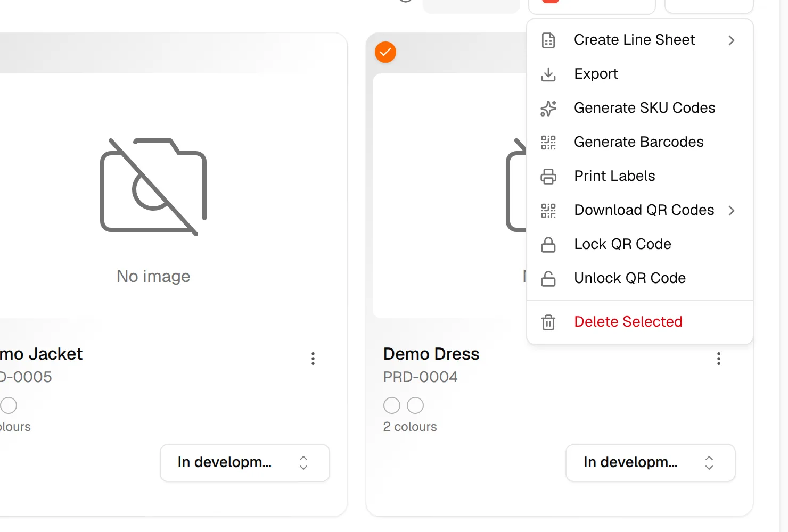Click the printer icon for Print Labels
The image size is (788, 532).
(x=548, y=177)
